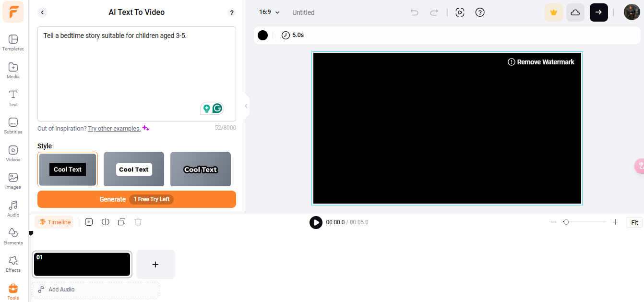The image size is (644, 302).
Task: Switch to the Timeline tab
Action: coord(54,221)
